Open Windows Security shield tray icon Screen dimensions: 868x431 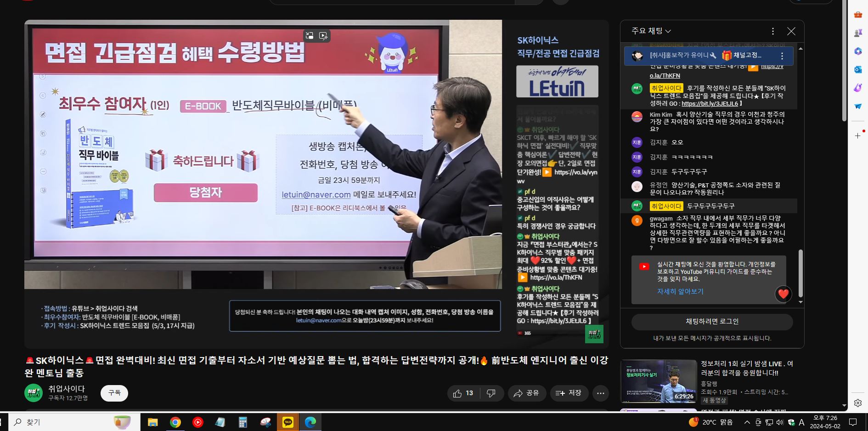791,422
